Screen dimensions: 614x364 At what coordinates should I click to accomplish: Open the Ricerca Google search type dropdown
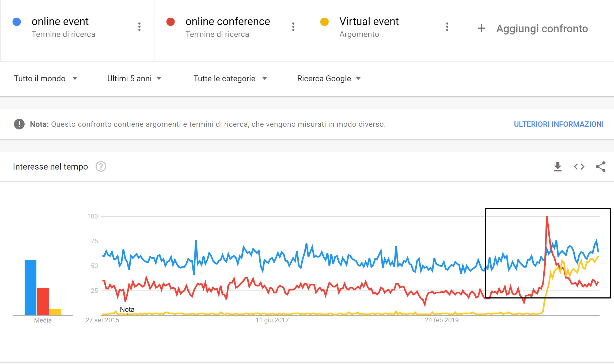[x=329, y=78]
